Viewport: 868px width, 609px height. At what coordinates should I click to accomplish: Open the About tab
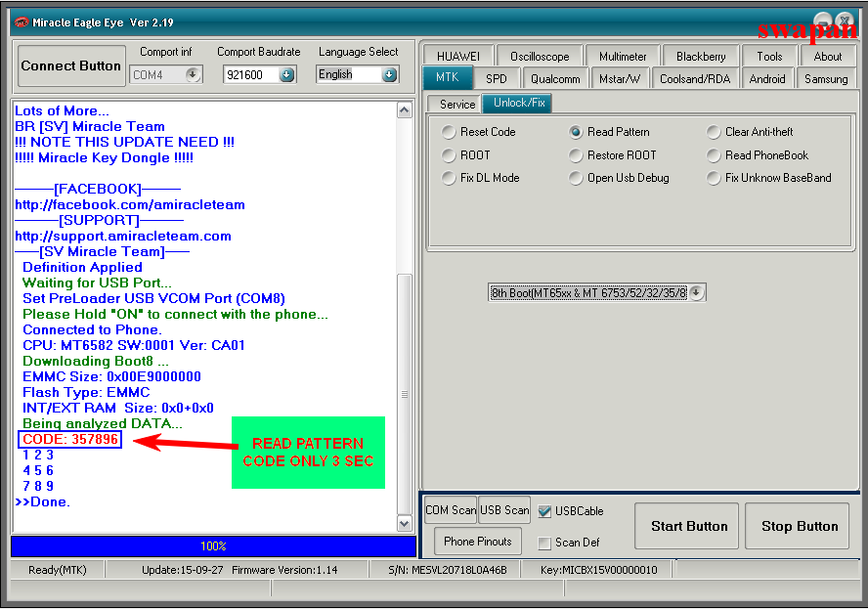point(828,56)
